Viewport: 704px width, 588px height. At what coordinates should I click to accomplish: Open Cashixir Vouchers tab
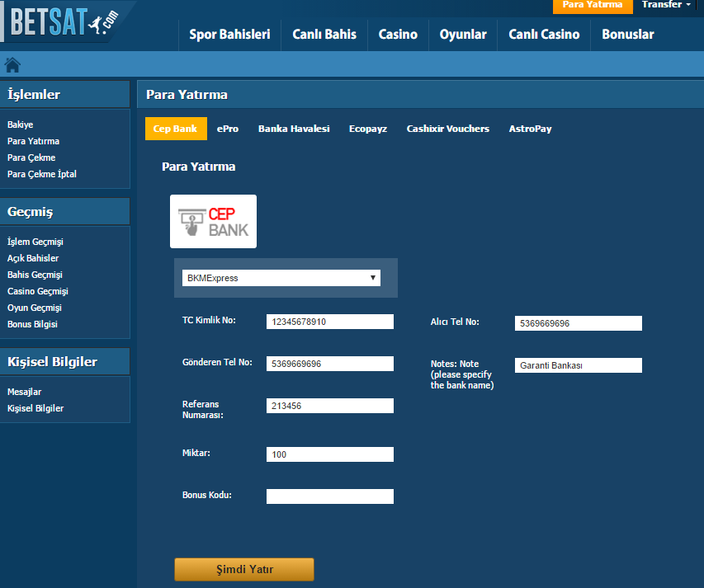coord(448,129)
